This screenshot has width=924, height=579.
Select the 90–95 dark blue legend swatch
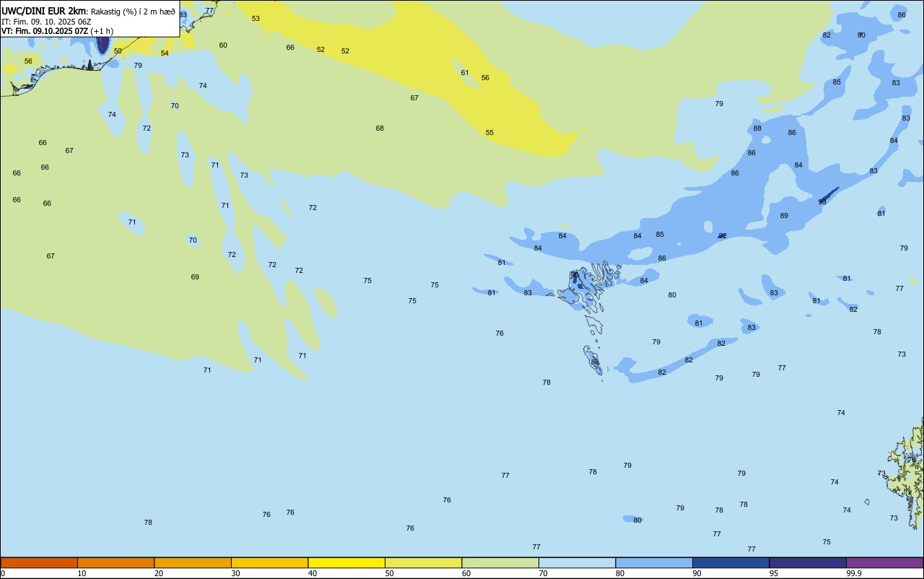tap(731, 562)
